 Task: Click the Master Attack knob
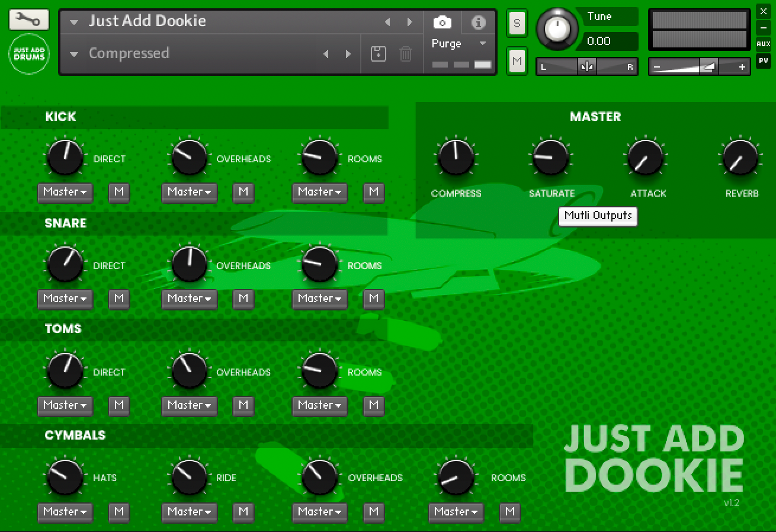point(646,158)
